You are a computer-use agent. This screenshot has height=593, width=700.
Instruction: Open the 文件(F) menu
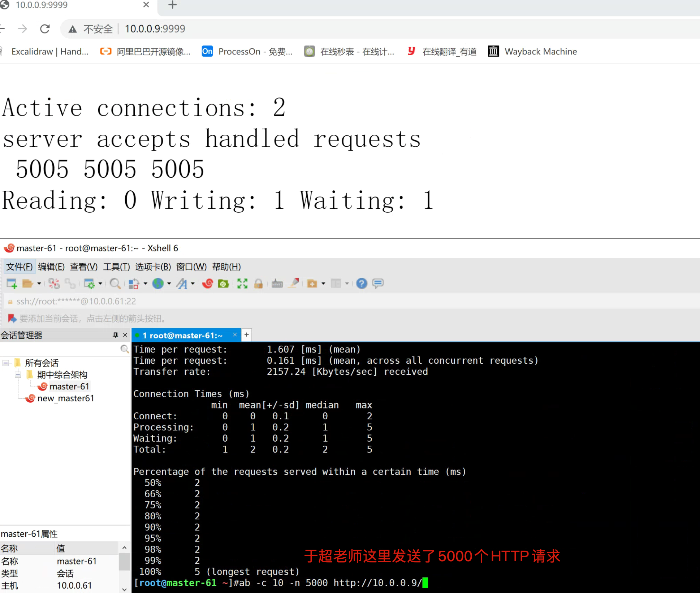tap(20, 267)
